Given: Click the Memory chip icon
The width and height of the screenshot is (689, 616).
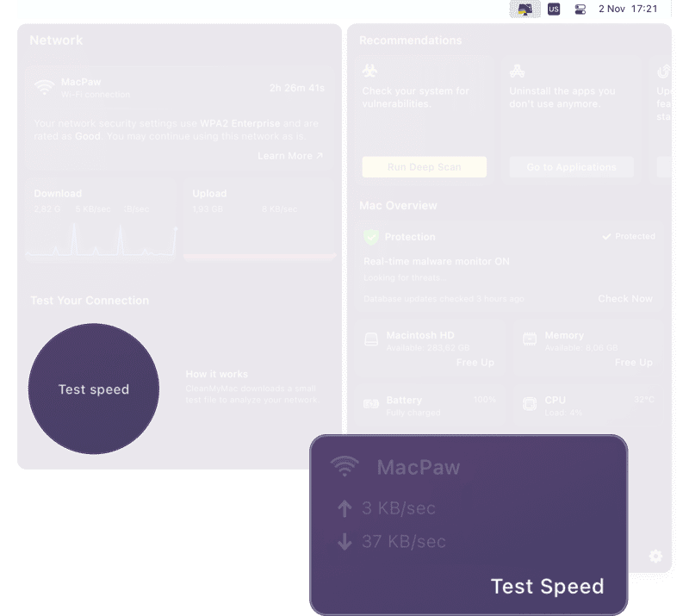Looking at the screenshot, I should pyautogui.click(x=530, y=339).
